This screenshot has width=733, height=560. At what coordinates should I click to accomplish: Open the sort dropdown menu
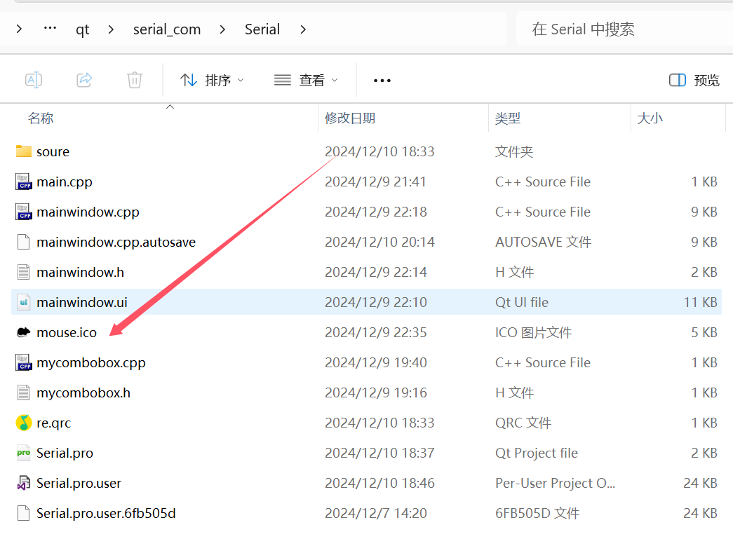coord(212,80)
